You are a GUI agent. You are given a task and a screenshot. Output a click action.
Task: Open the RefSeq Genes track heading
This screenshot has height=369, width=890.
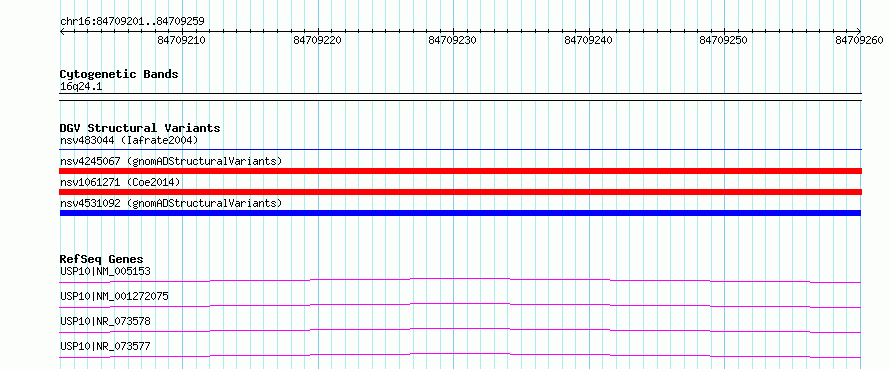tap(102, 259)
